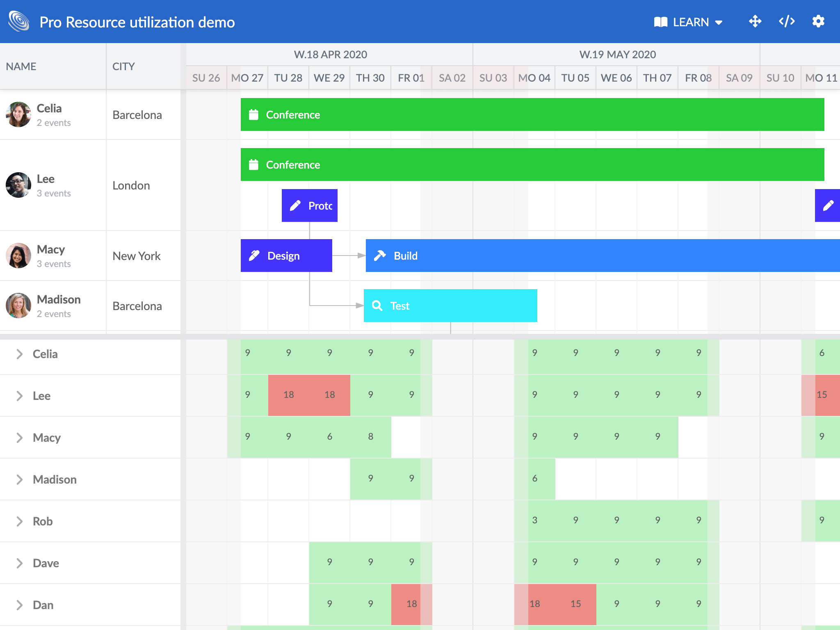Screen dimensions: 840x630
Task: Click the Bryntum logo in the header
Action: tap(18, 21)
